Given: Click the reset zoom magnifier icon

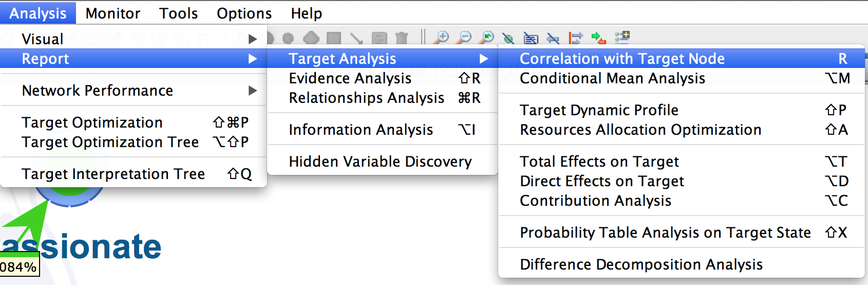Looking at the screenshot, I should (486, 38).
